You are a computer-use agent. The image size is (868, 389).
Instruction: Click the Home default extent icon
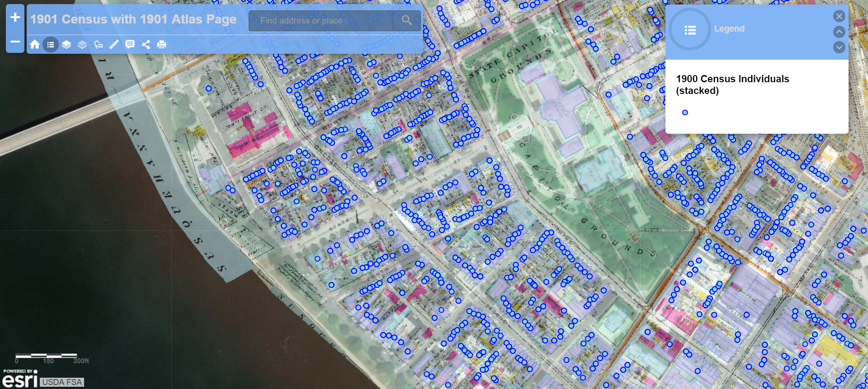(x=35, y=44)
